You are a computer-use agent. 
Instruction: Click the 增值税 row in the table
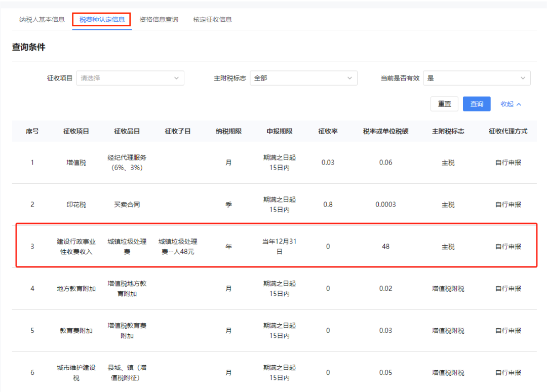273,163
